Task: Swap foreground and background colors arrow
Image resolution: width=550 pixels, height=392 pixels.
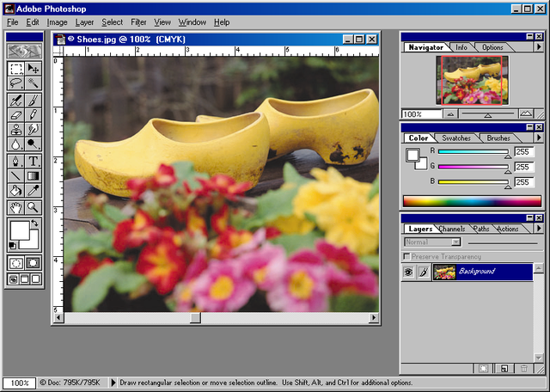Action: click(x=34, y=223)
